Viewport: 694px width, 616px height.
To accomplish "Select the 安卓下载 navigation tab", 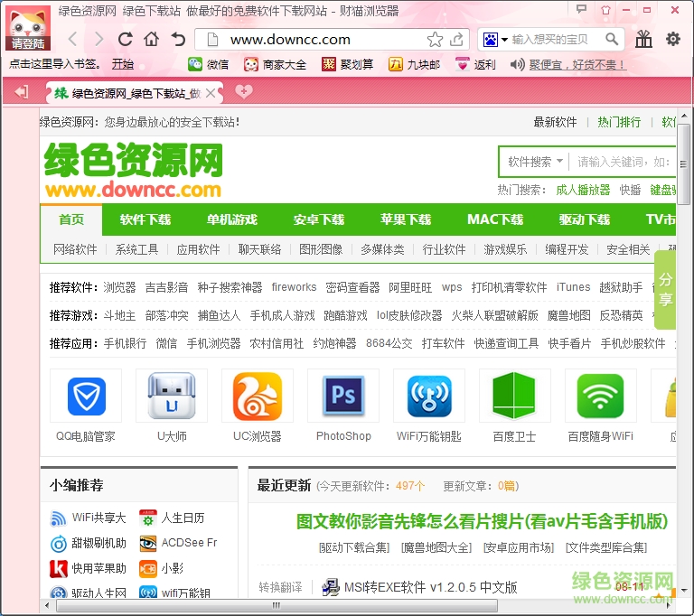I will 319,219.
